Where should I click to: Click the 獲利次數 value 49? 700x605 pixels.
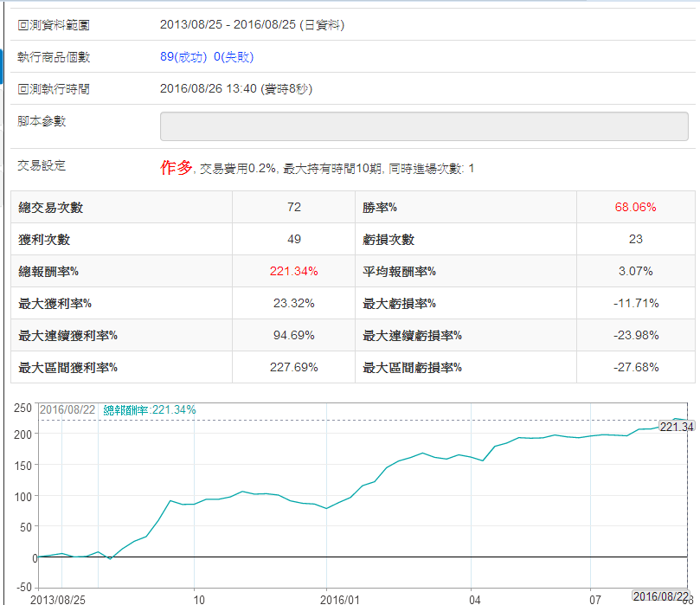tap(293, 240)
